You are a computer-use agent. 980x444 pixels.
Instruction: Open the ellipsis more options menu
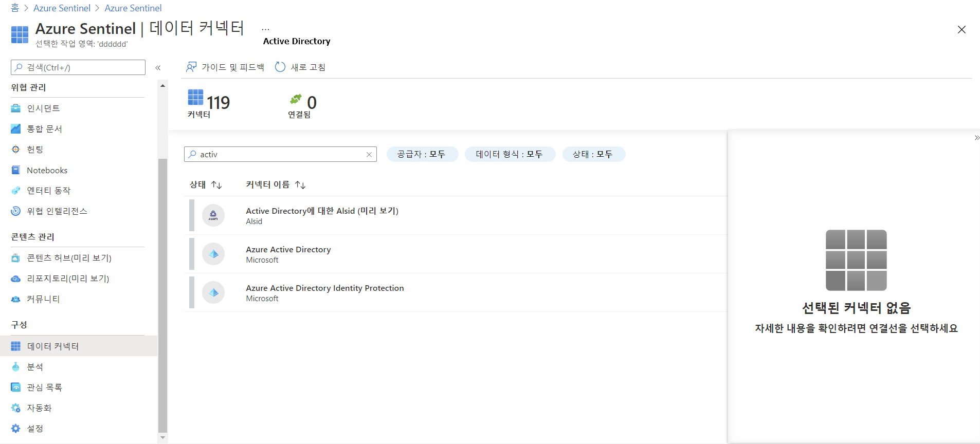265,29
